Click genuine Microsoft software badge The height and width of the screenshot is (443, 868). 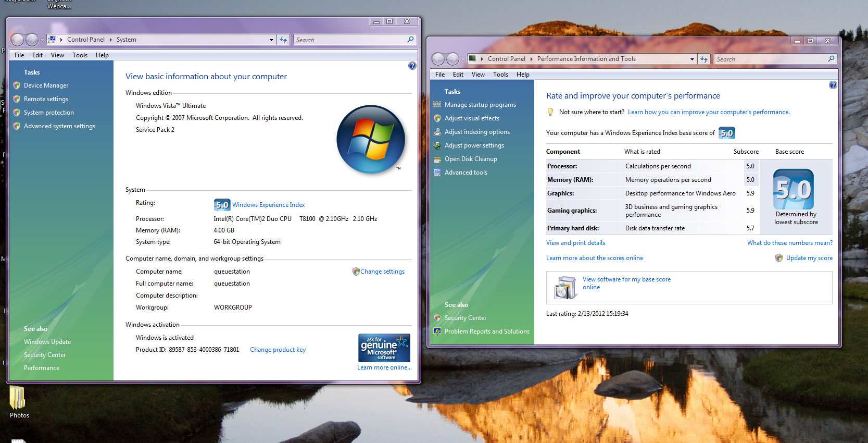pyautogui.click(x=384, y=348)
